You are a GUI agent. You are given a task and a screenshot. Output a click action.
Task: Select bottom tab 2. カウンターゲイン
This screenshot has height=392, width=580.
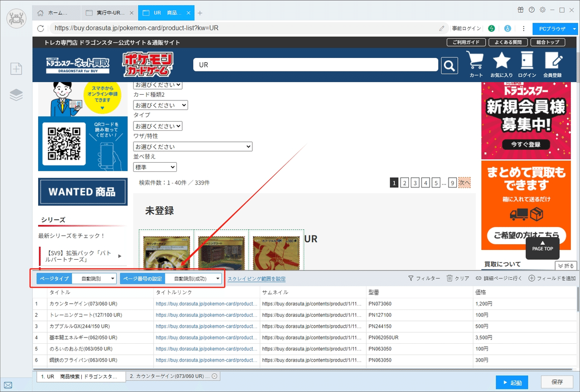tap(173, 376)
